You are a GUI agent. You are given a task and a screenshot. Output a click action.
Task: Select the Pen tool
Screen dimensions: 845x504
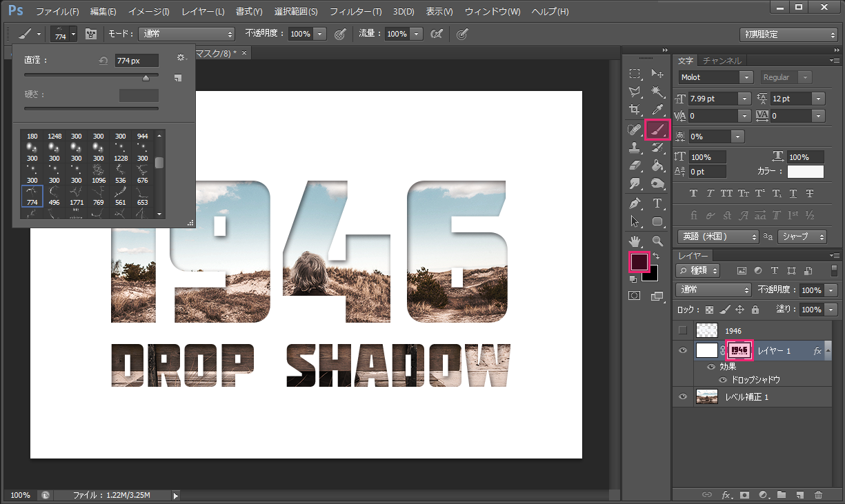[x=635, y=203]
